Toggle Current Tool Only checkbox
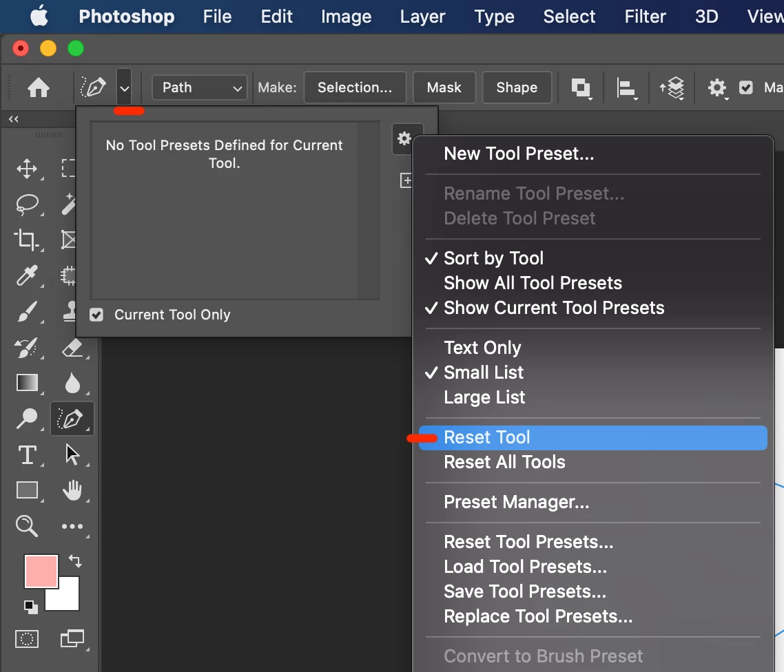The height and width of the screenshot is (672, 784). pyautogui.click(x=96, y=315)
